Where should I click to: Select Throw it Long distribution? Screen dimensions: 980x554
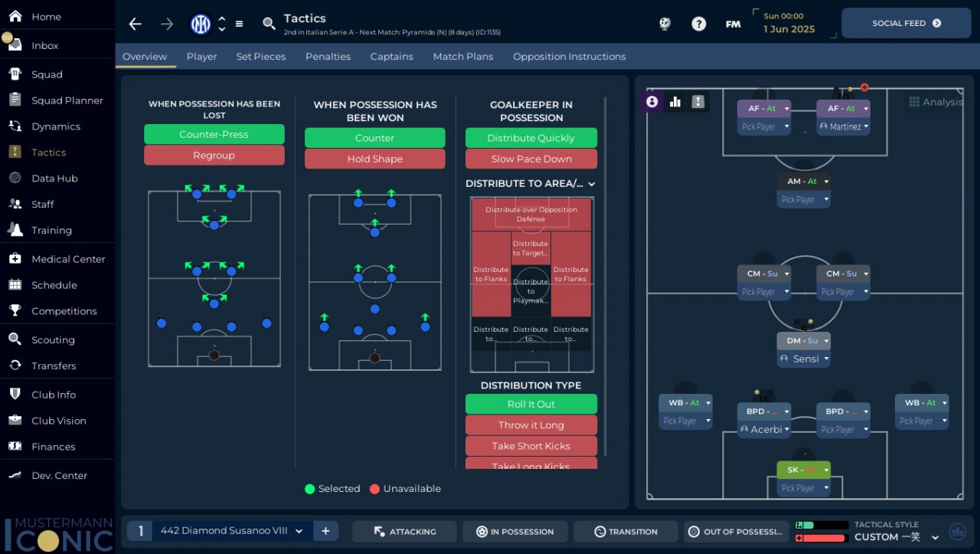pos(531,425)
